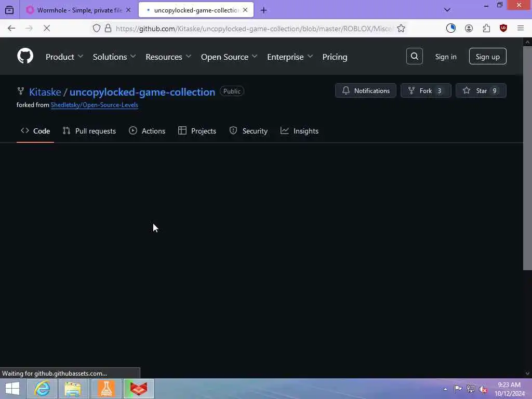Expand the Resources menu
The height and width of the screenshot is (399, 532).
[x=168, y=57]
